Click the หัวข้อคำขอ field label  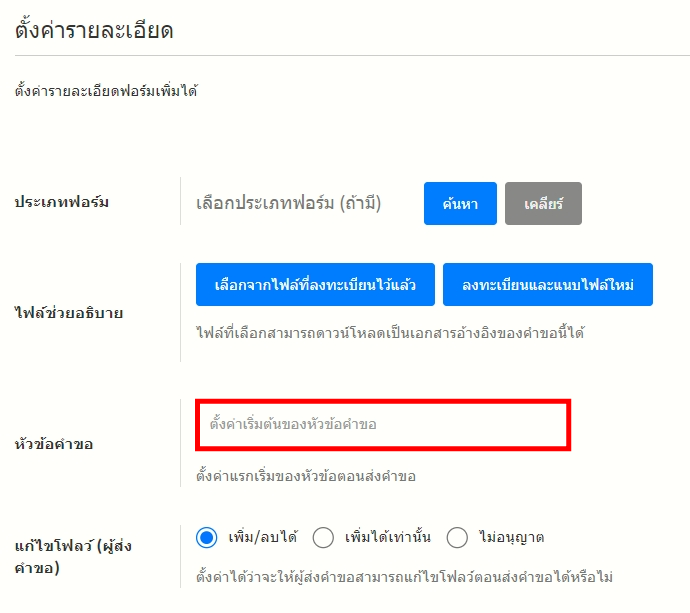54,444
